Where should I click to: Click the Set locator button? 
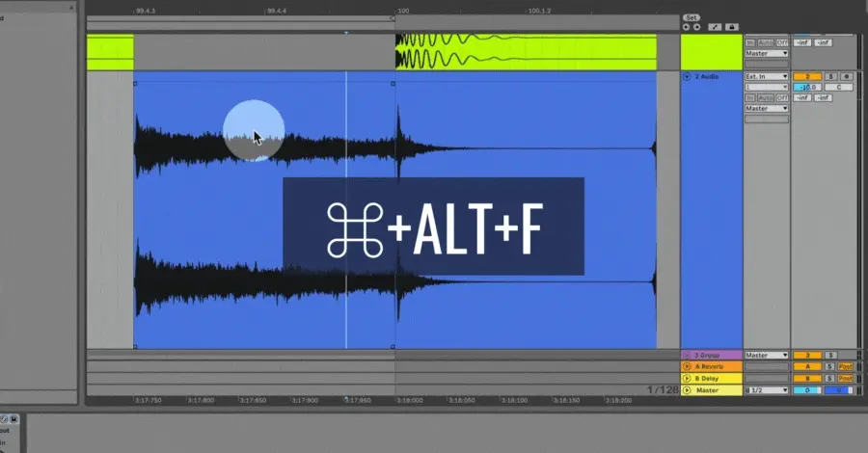pos(691,17)
